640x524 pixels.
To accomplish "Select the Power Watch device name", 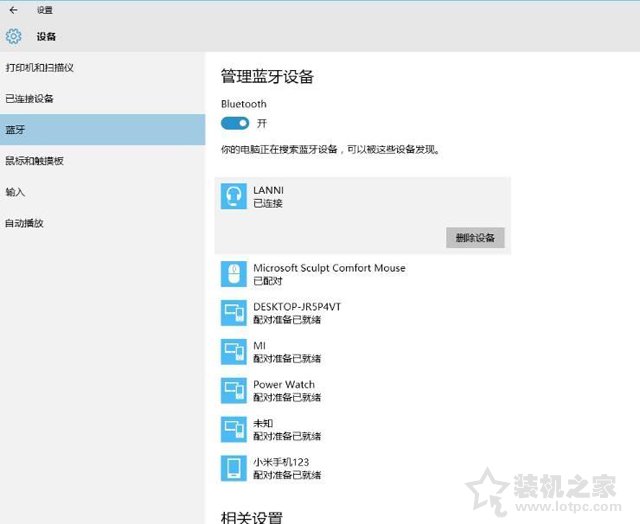I will click(284, 384).
